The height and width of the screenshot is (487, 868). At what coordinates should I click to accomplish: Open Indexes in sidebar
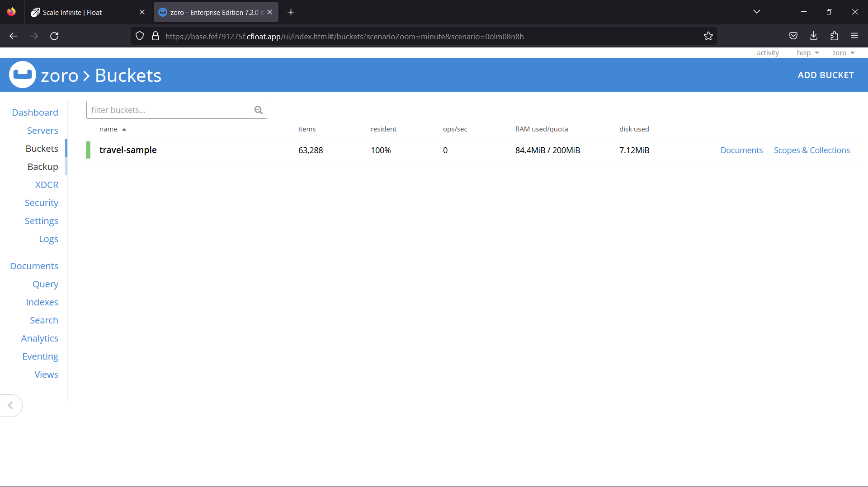point(42,302)
